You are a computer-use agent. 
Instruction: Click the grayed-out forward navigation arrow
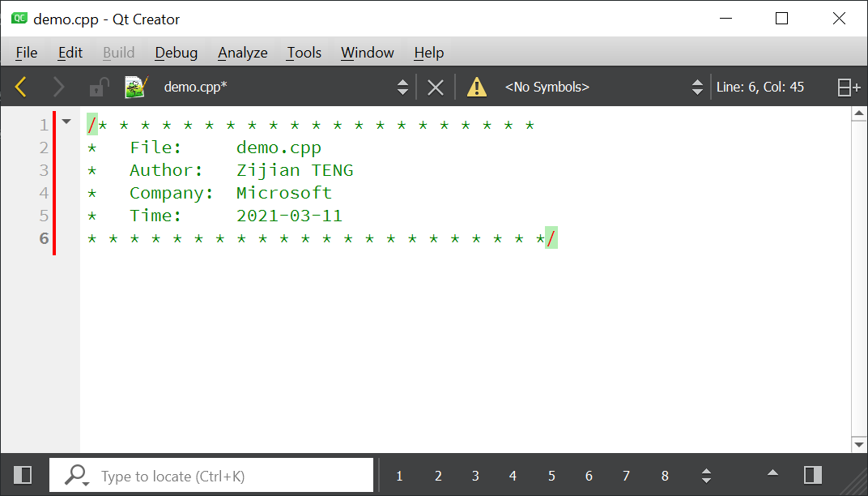click(x=58, y=87)
